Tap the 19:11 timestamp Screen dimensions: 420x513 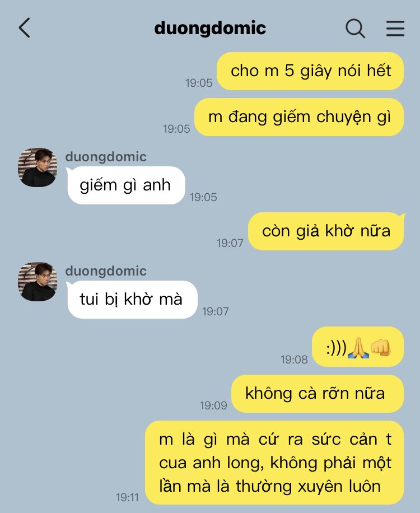127,497
